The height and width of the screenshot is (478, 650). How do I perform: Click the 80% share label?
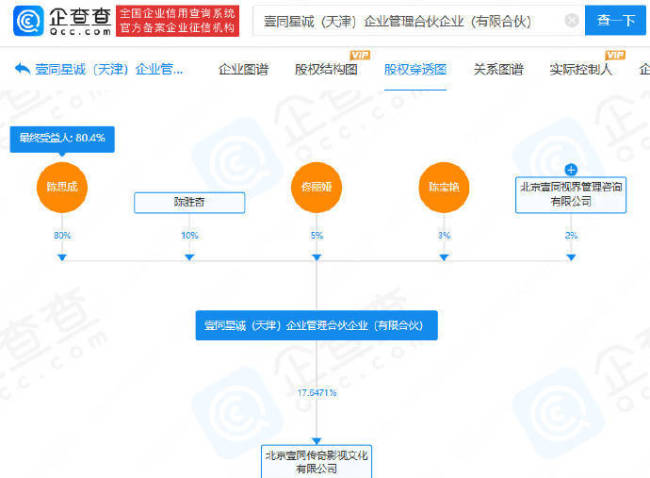tap(62, 235)
